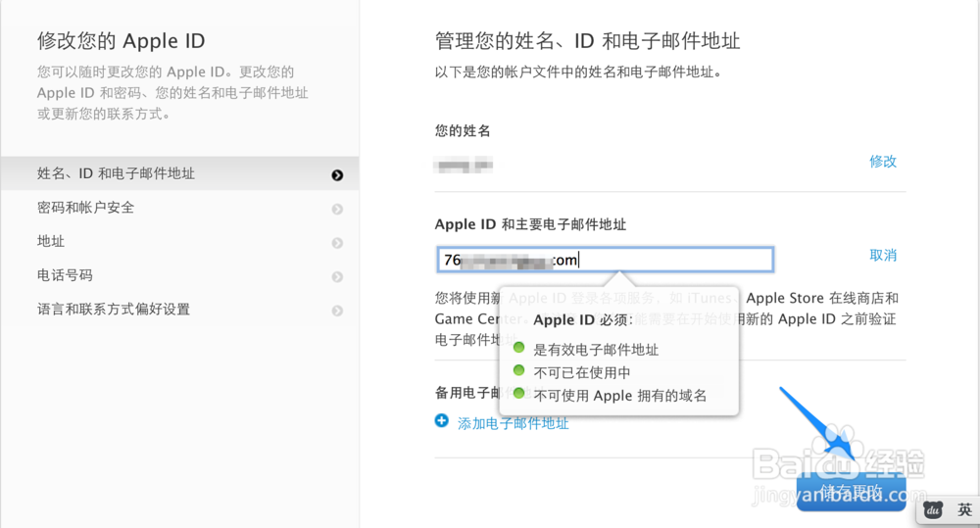Click the chevron icon beside 地址
The image size is (980, 528).
pyautogui.click(x=337, y=243)
